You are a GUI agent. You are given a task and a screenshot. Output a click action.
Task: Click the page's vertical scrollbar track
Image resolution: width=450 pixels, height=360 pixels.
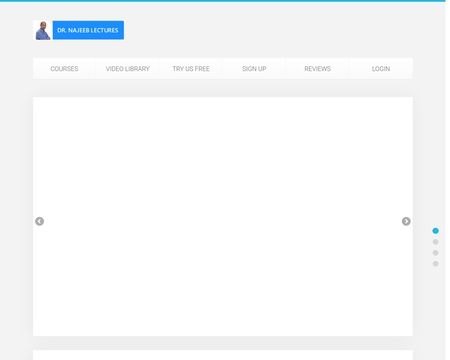pos(448,180)
